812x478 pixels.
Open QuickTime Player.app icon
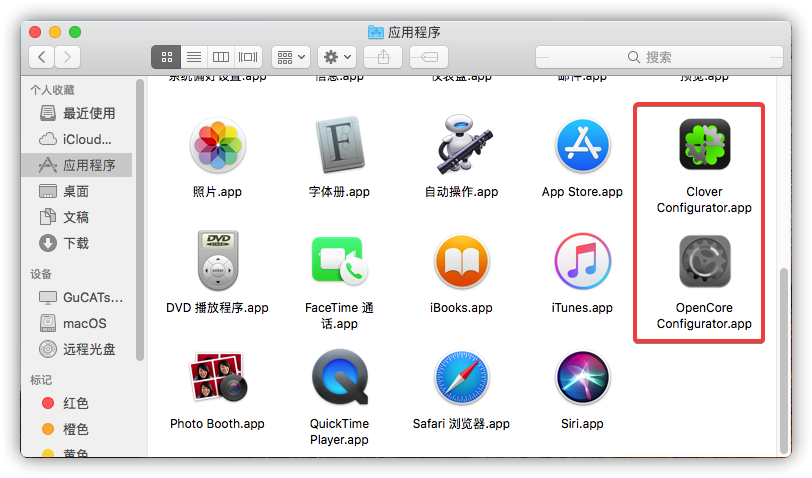click(x=340, y=377)
